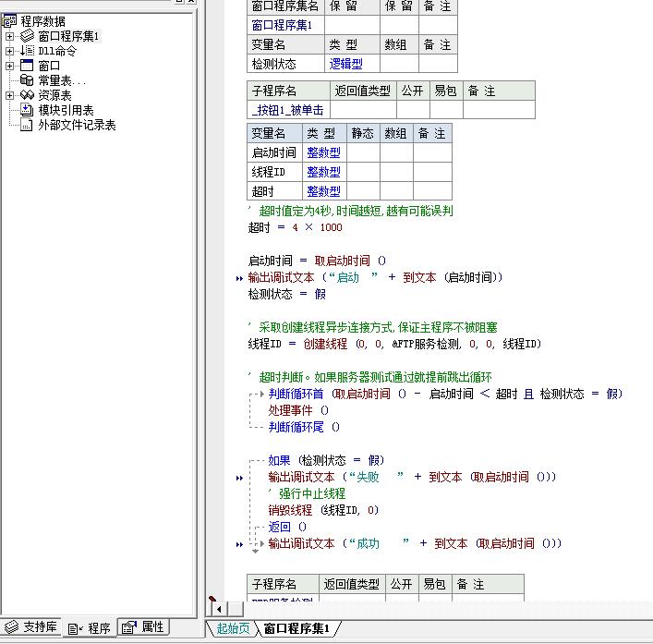Open the 模块引用表 tree item

(66, 110)
